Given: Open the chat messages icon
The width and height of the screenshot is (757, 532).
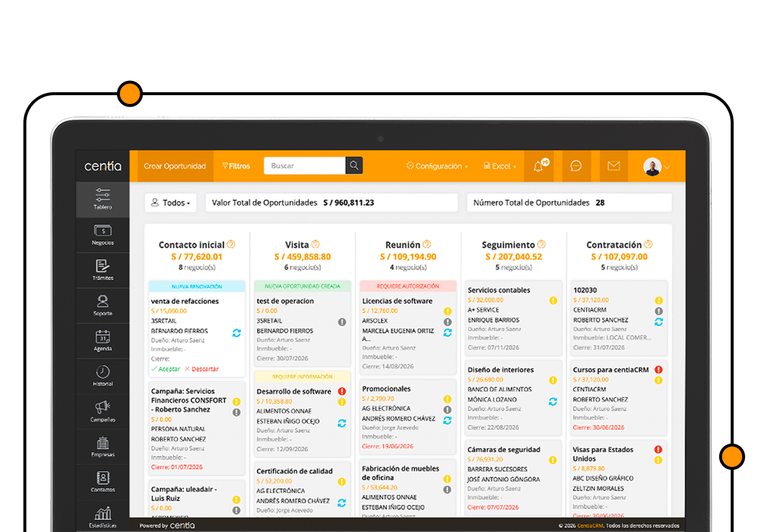Looking at the screenshot, I should point(576,166).
